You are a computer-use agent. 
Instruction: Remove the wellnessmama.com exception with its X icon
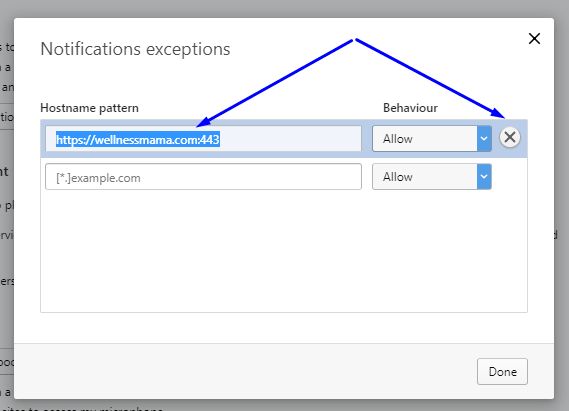click(x=510, y=137)
